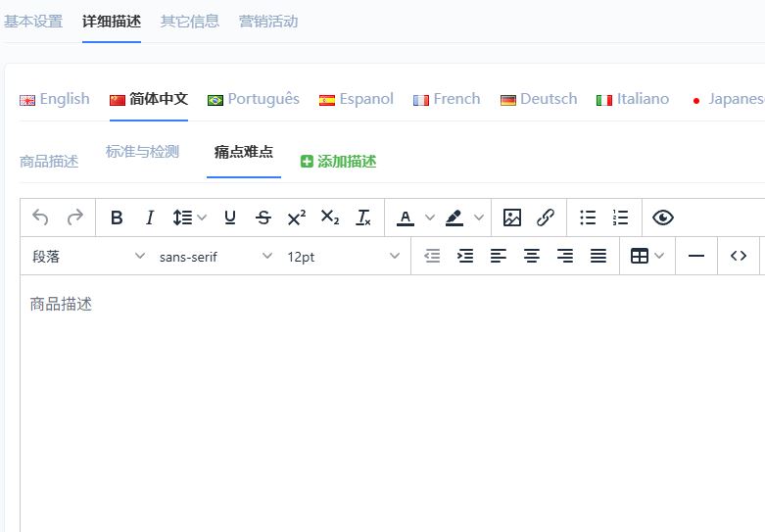Go to the 营销活动 tab
The height and width of the screenshot is (532, 765).
[x=268, y=22]
